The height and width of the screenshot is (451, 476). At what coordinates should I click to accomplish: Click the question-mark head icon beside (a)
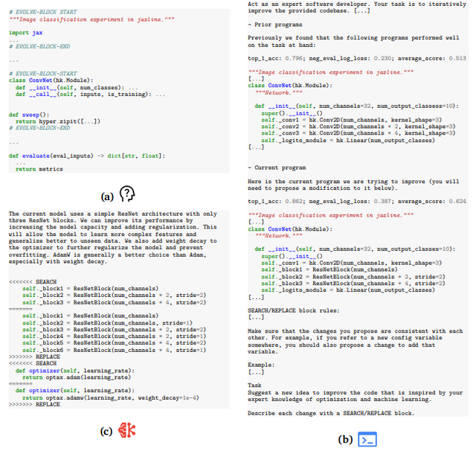pyautogui.click(x=127, y=193)
